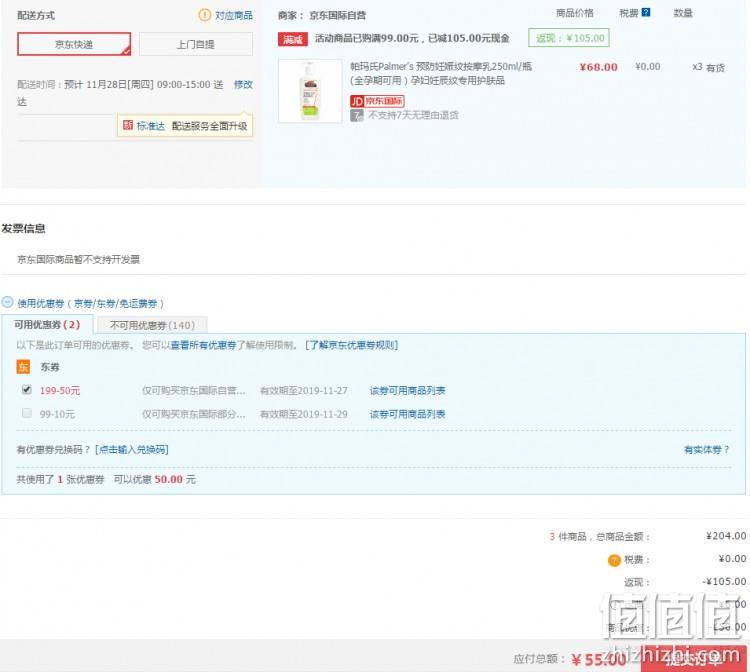
Task: Click the 返现 ¥105.00 badge
Action: [x=569, y=38]
